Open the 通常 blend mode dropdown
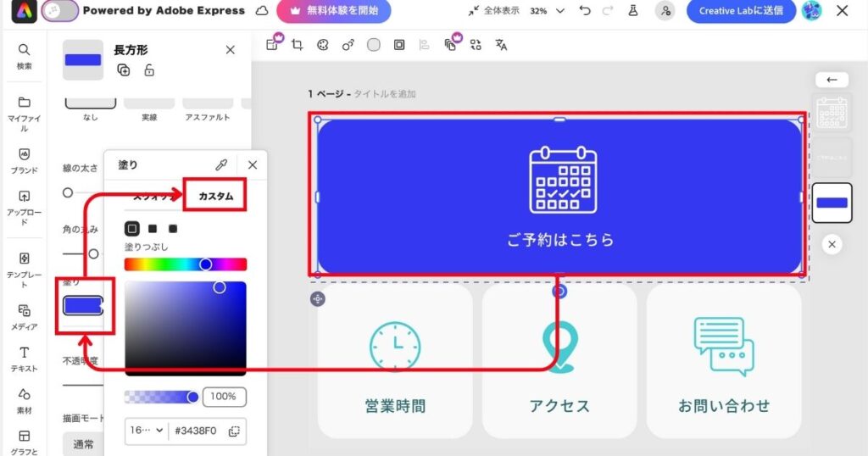Image resolution: width=868 pixels, height=456 pixels. click(x=83, y=444)
